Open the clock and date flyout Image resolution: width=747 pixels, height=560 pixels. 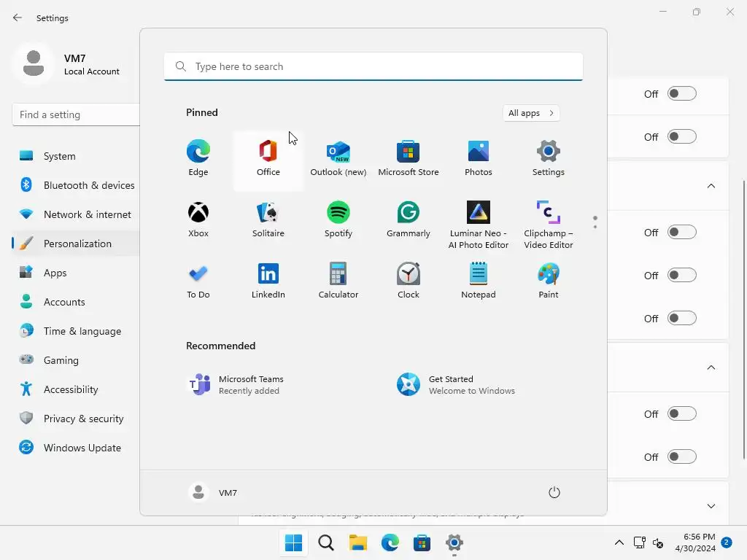[695, 542]
